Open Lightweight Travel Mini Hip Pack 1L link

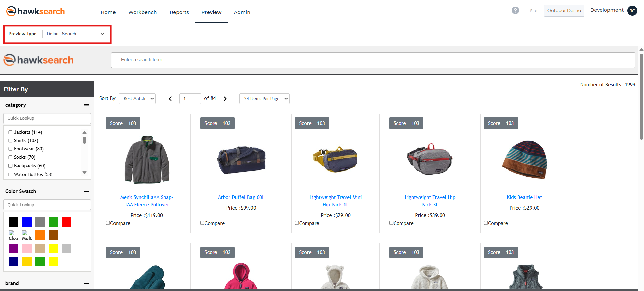pos(335,201)
